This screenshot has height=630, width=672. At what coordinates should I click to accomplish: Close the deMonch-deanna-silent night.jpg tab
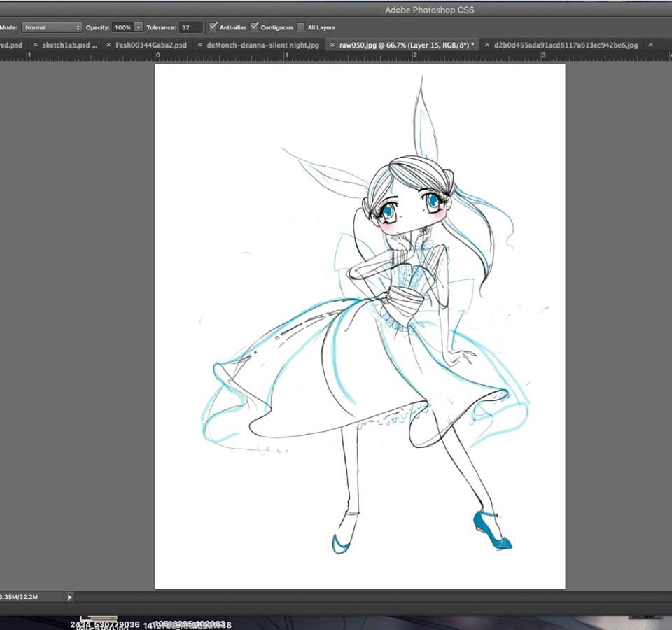coord(199,45)
